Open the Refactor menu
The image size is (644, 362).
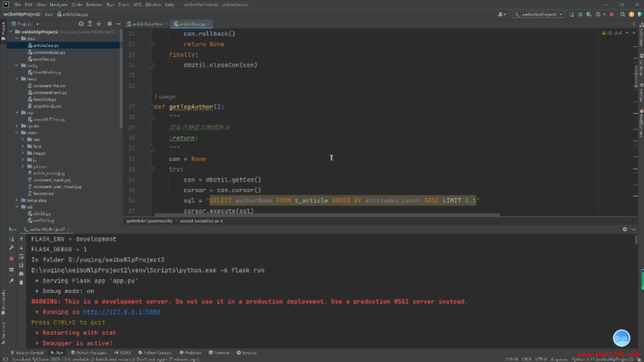[94, 5]
